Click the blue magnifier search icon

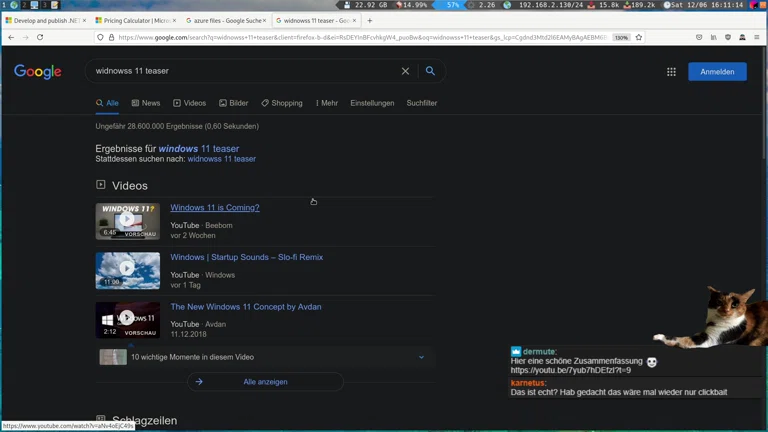click(430, 71)
